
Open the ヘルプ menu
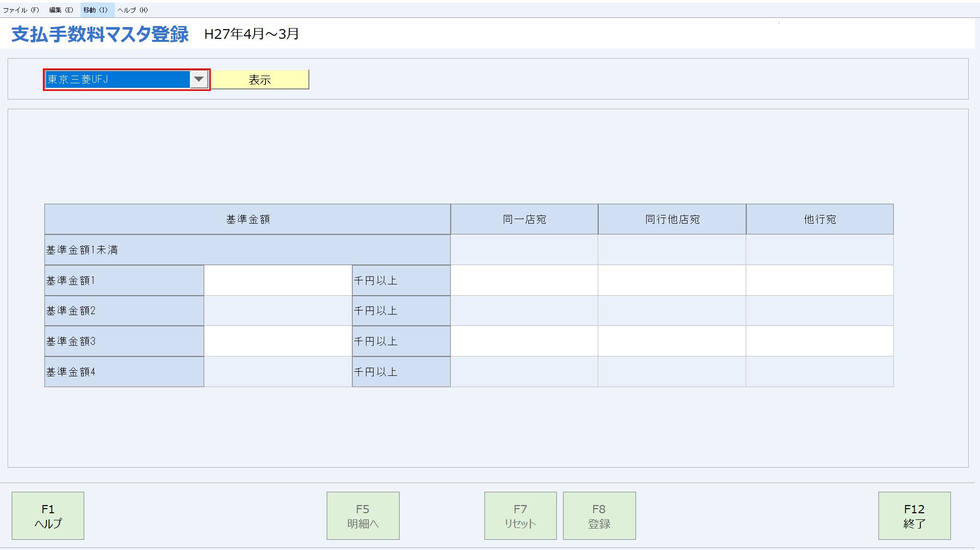pos(132,10)
